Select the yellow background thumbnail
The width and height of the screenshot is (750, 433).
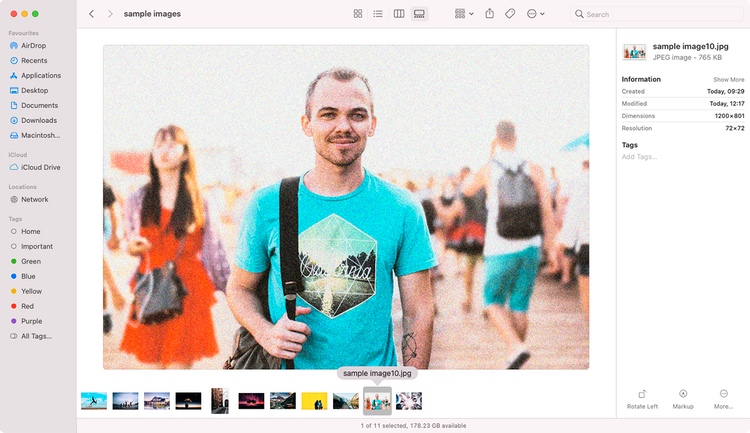pos(314,401)
